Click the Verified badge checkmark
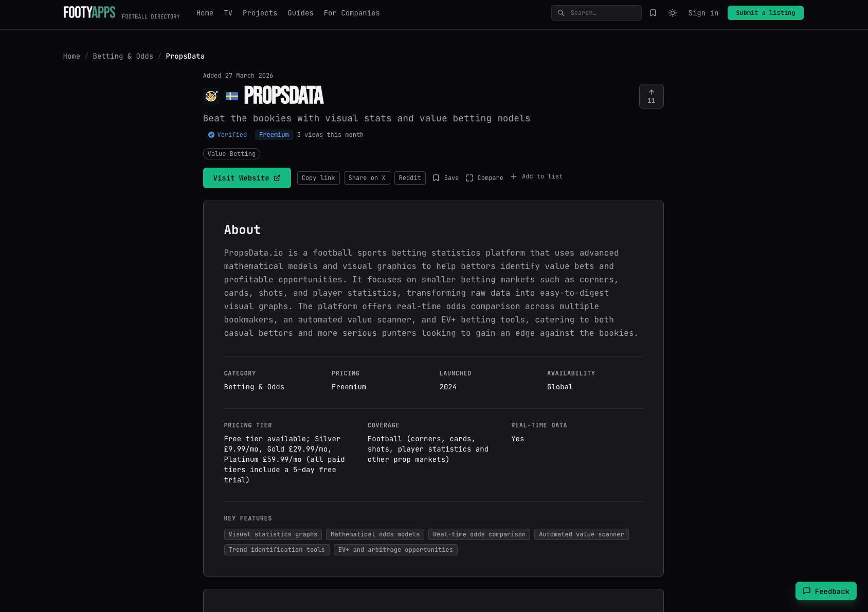The image size is (868, 612). tap(211, 135)
